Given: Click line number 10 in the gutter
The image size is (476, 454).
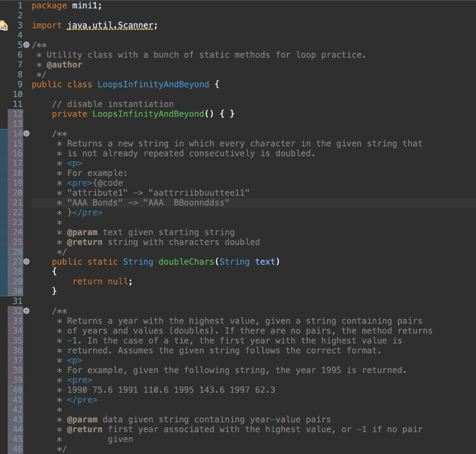Looking at the screenshot, I should point(18,94).
